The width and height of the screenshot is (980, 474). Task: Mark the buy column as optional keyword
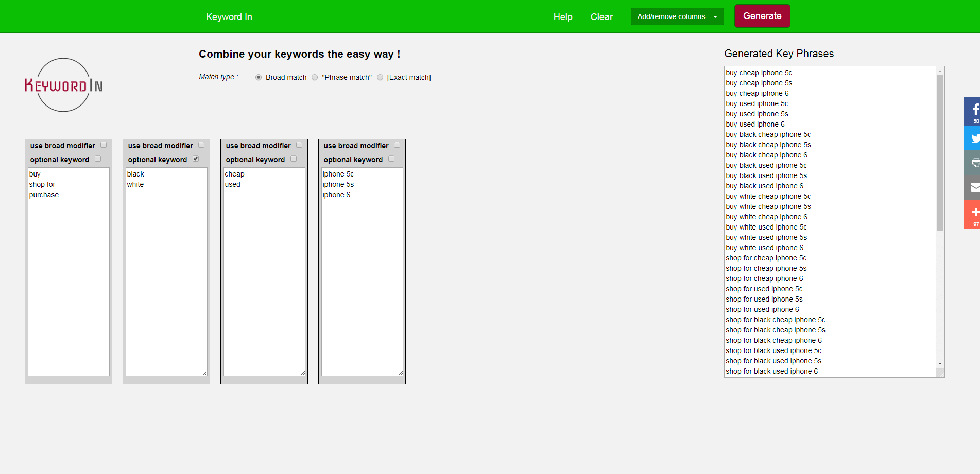(x=98, y=159)
